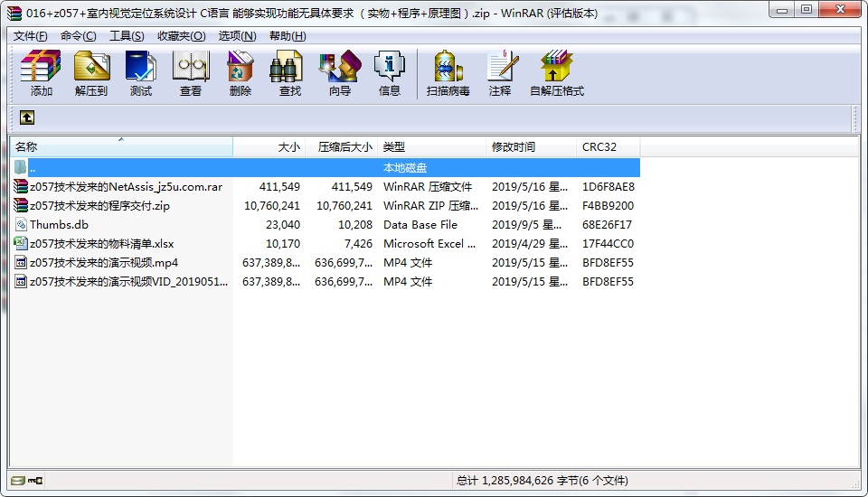Maximize the WinRAR window
This screenshot has height=497, width=868.
click(x=807, y=9)
